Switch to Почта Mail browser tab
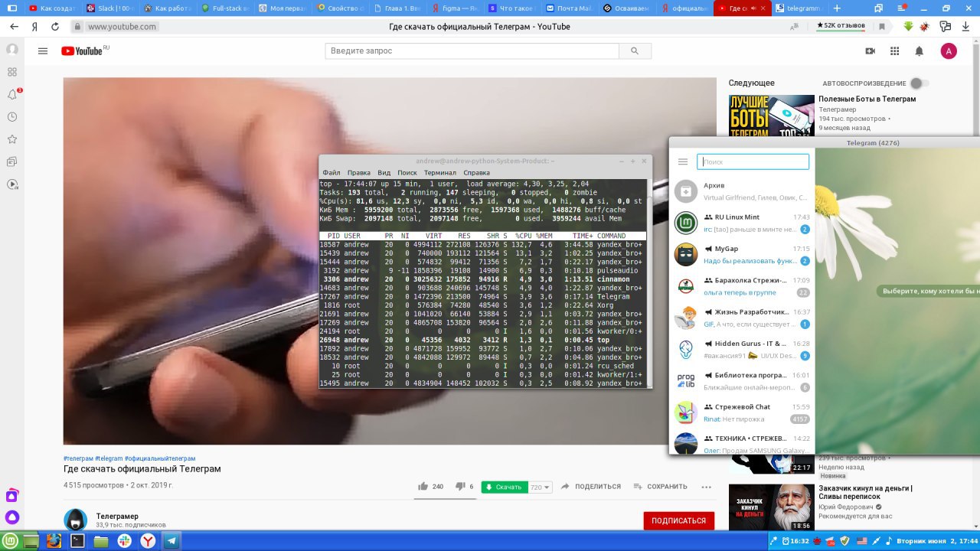Viewport: 980px width, 551px height. tap(569, 8)
